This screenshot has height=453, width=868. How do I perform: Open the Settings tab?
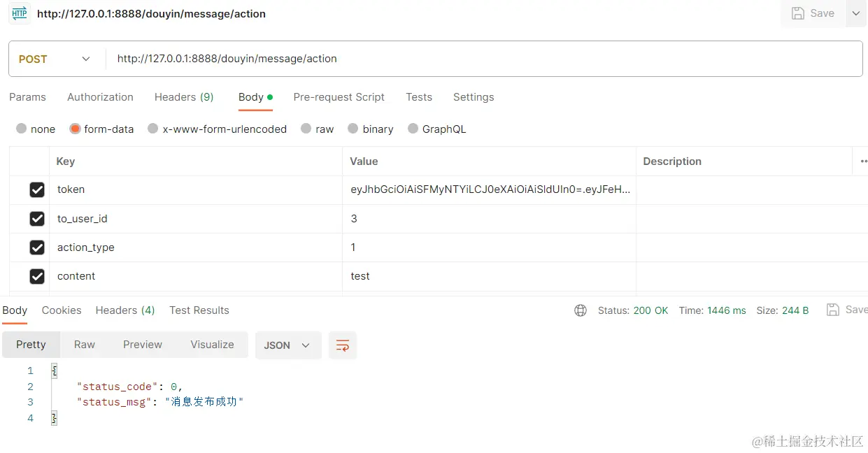click(x=474, y=97)
